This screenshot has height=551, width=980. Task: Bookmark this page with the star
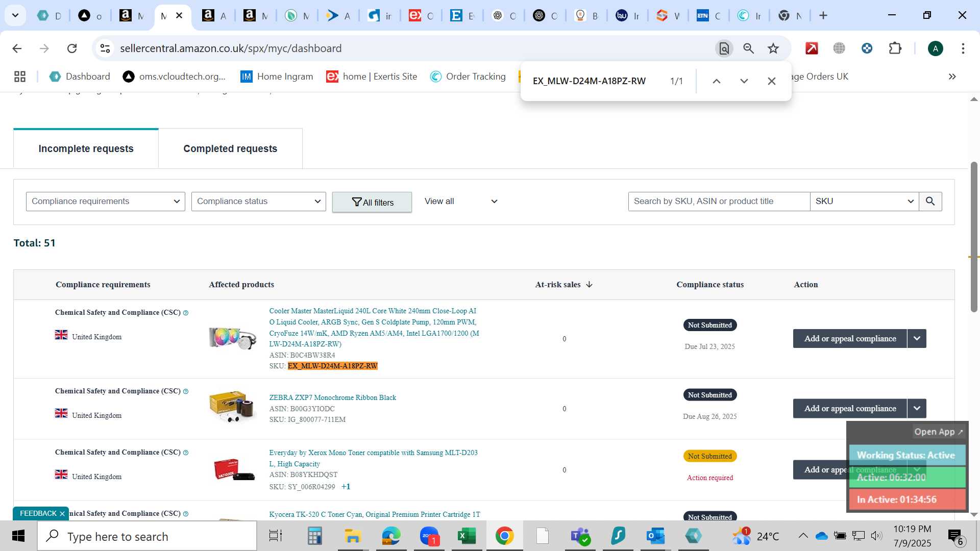(773, 48)
